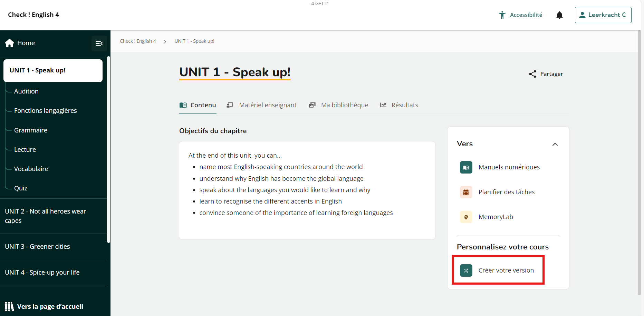Screen dimensions: 644x316
Task: Click the library icon for Vers la page d'accueil
Action: coord(9,306)
